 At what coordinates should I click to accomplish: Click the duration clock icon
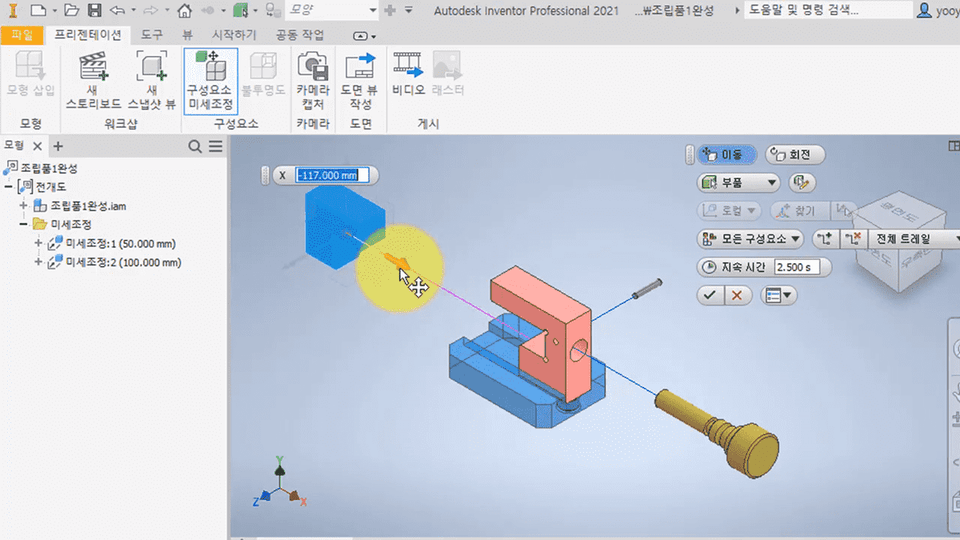coord(708,268)
